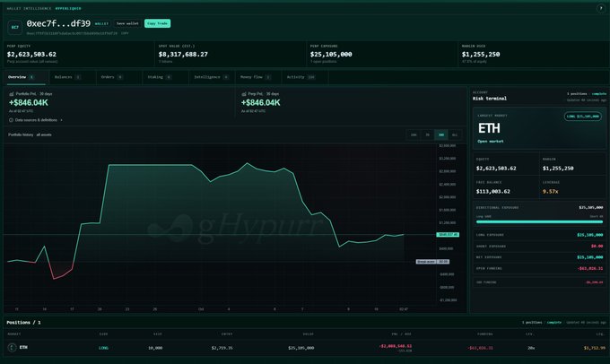Image resolution: width=610 pixels, height=364 pixels.
Task: Click the help question-mark icon at top right
Action: point(601,8)
